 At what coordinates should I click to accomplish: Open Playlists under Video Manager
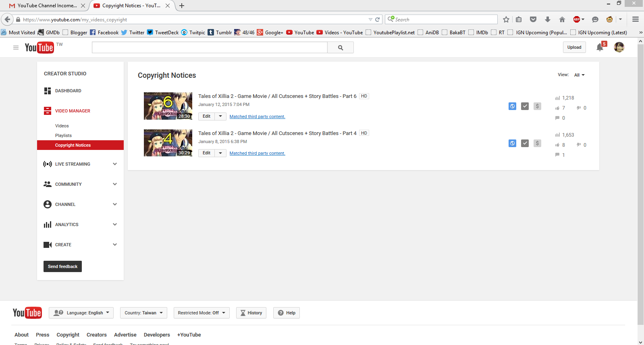point(63,135)
